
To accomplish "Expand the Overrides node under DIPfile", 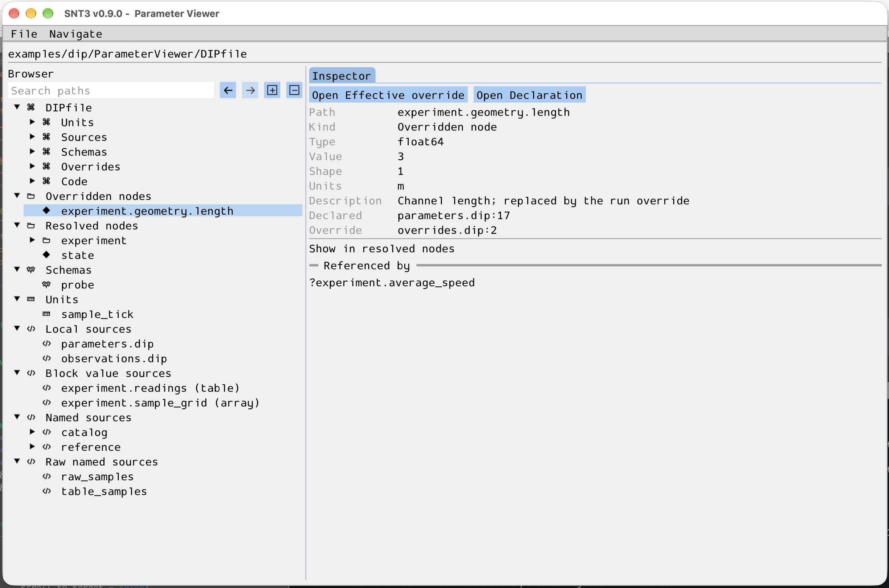I will click(x=32, y=166).
